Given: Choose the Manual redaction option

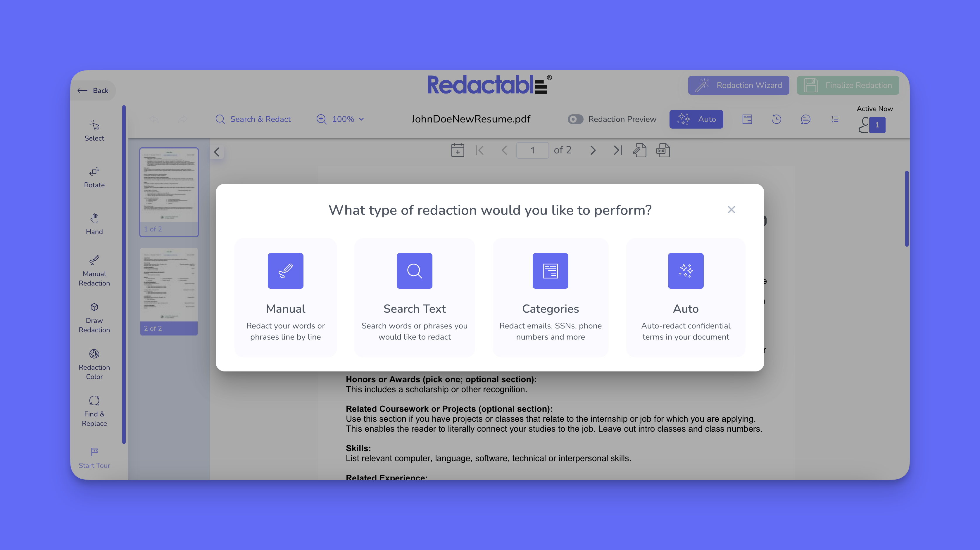Looking at the screenshot, I should [285, 297].
